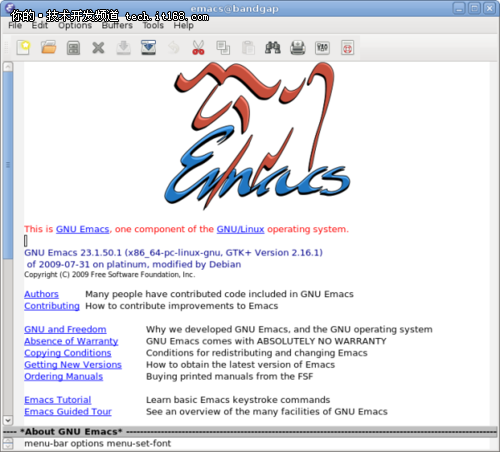Open the Options menu
The width and height of the screenshot is (500, 452).
click(75, 26)
